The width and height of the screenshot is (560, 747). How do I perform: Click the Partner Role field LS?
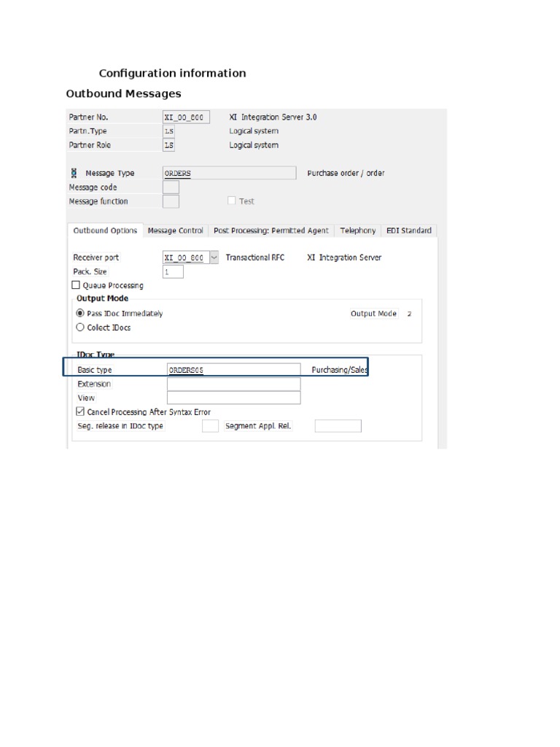pyautogui.click(x=168, y=145)
